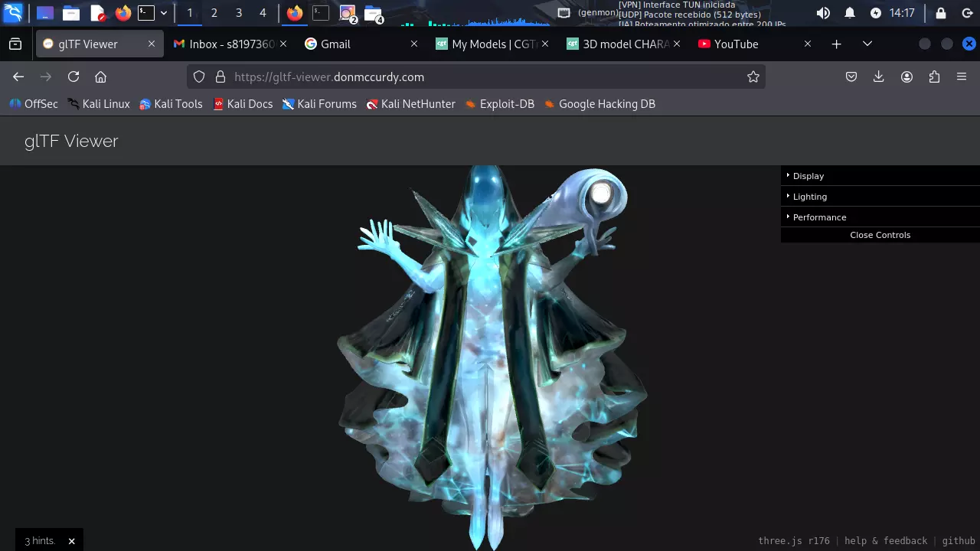Click the network interface icon beside genmon
980x551 pixels.
pos(564,13)
